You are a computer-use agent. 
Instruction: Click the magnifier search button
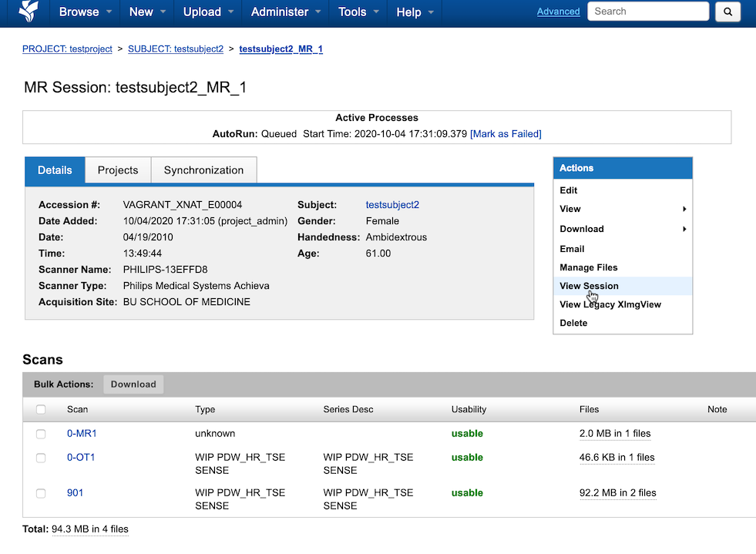[727, 12]
